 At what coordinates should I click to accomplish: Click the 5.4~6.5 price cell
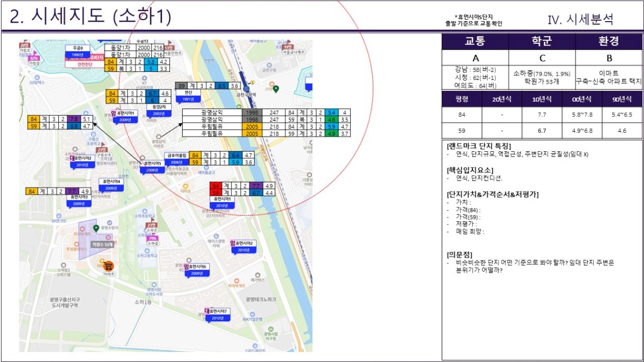point(622,115)
